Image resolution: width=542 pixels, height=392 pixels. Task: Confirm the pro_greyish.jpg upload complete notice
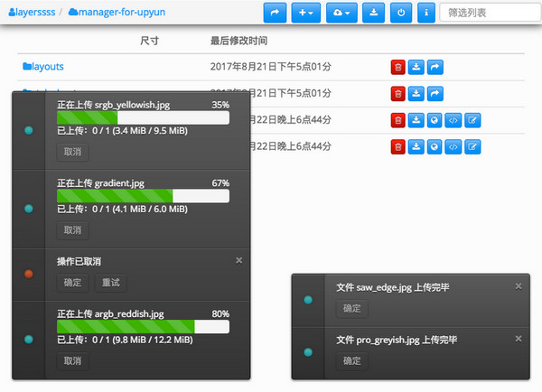point(352,361)
